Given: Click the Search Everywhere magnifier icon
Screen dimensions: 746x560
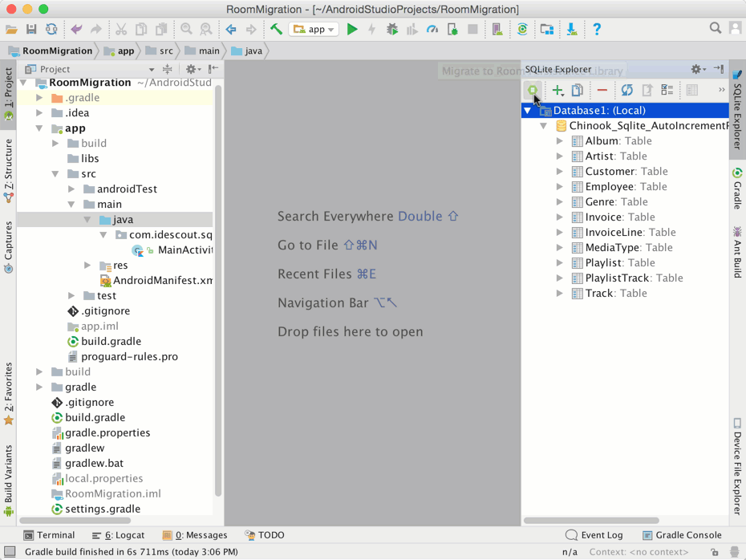Looking at the screenshot, I should tap(715, 29).
